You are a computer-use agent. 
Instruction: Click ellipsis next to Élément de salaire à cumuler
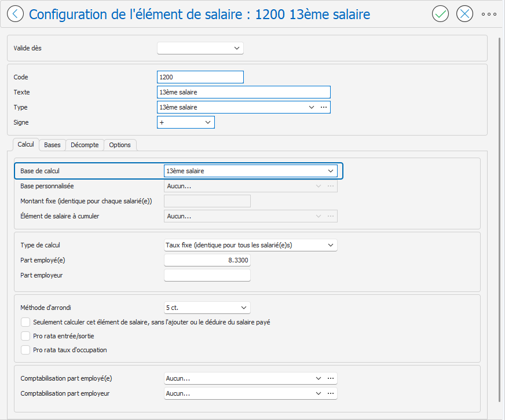tap(331, 216)
